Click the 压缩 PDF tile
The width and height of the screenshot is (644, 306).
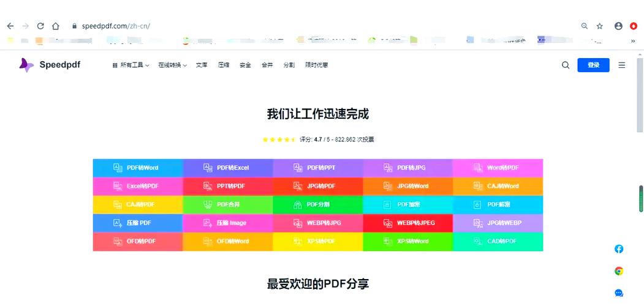(x=138, y=223)
